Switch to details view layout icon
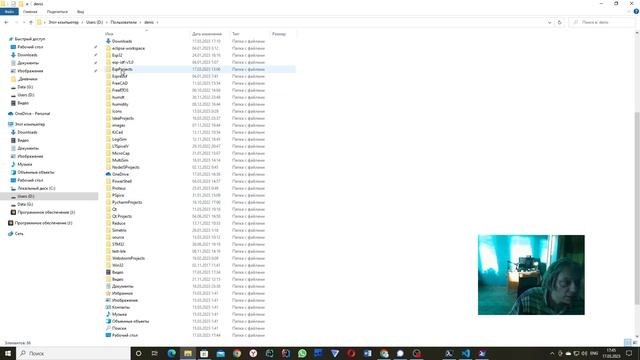Screen dimensions: 640x360 click(628, 342)
